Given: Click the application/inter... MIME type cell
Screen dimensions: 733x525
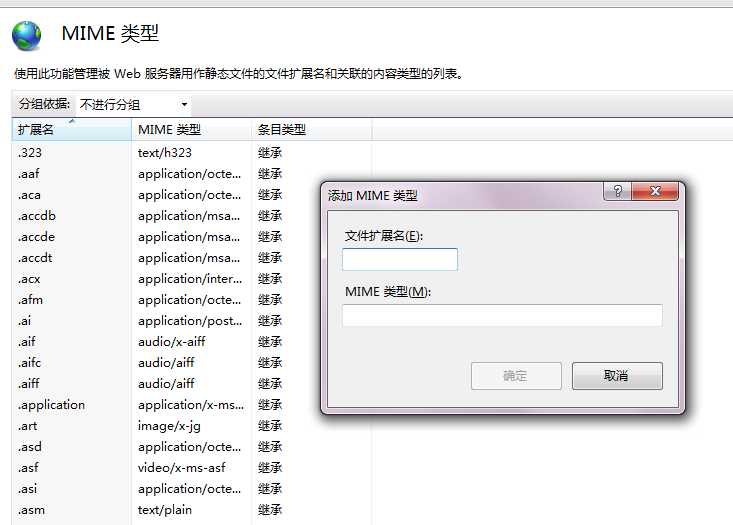Looking at the screenshot, I should click(x=190, y=279).
